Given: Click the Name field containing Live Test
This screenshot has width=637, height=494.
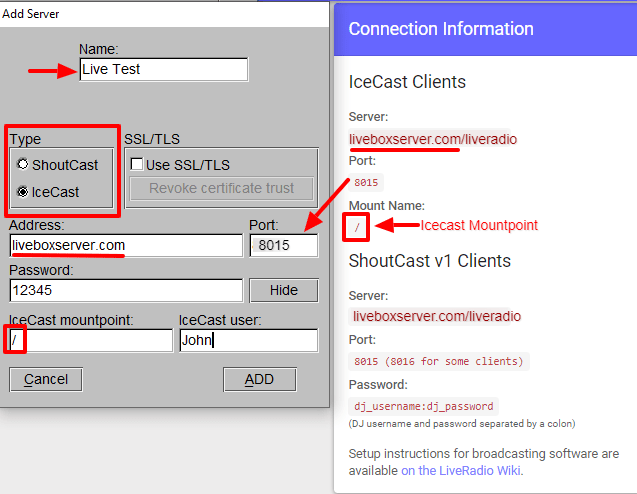Looking at the screenshot, I should pyautogui.click(x=164, y=69).
